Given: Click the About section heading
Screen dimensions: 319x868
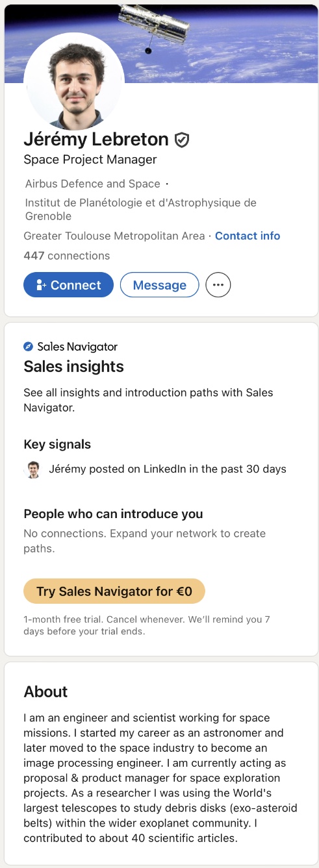Looking at the screenshot, I should tap(45, 691).
